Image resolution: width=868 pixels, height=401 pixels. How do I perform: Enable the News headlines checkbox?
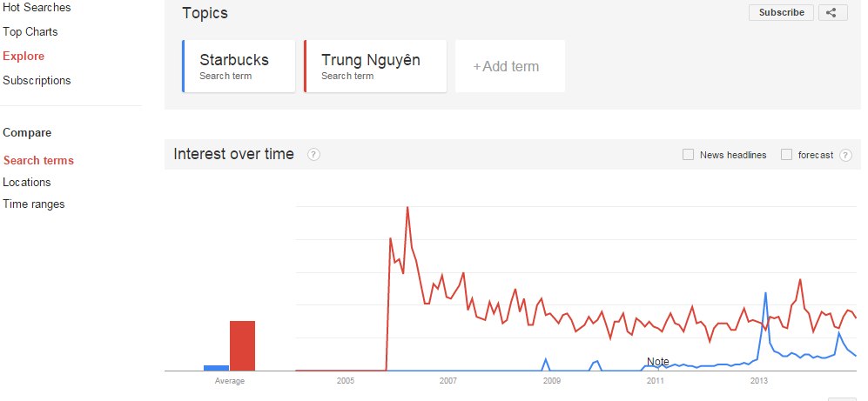point(688,155)
